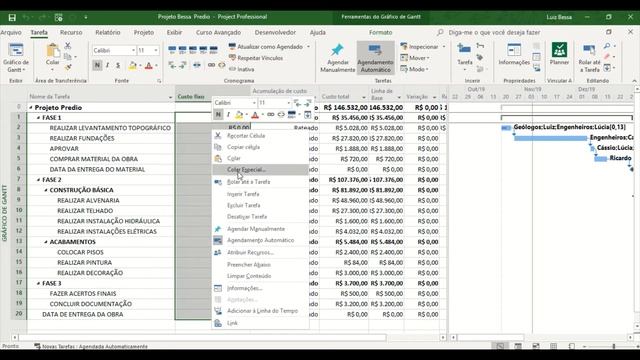Click Rolar até a Tarefa in the ribbon
This screenshot has width=640, height=360.
(x=589, y=58)
